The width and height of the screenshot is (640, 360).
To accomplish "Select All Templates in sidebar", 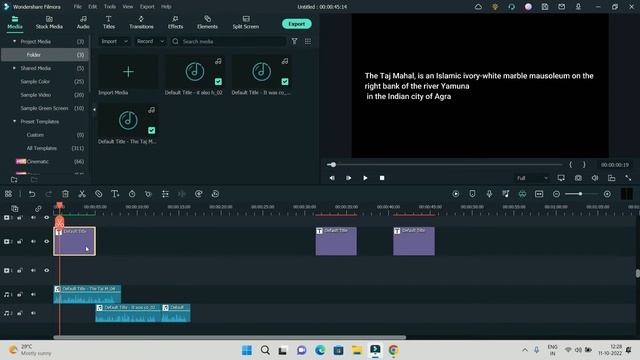I will coord(42,148).
